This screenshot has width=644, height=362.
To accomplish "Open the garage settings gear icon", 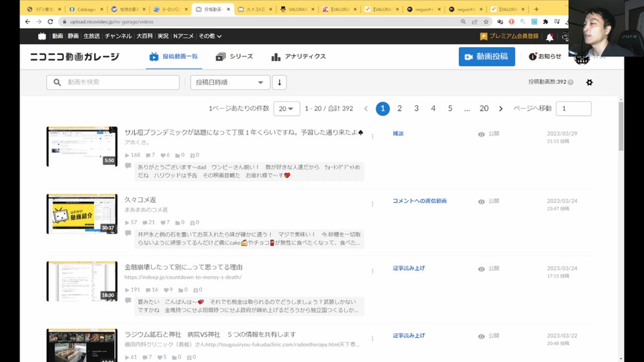I will coord(590,82).
